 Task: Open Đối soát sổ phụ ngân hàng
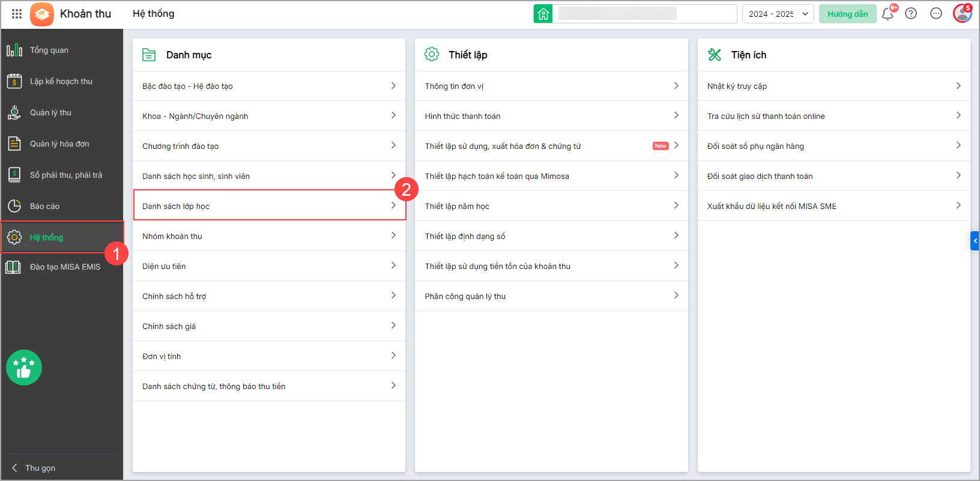(833, 146)
